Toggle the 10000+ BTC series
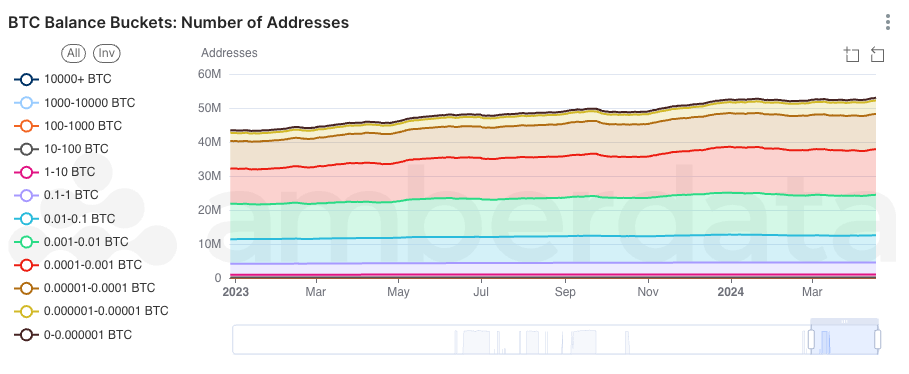The height and width of the screenshot is (374, 909). pos(63,79)
